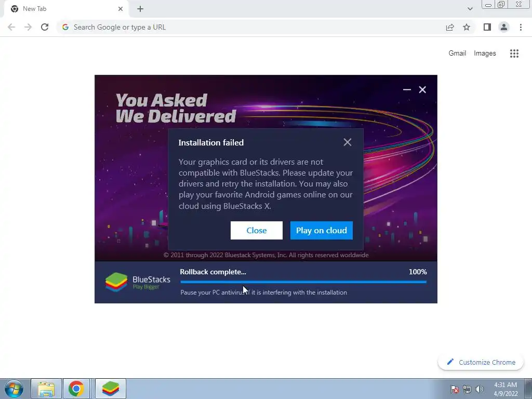Click the rollback progress bar
Image resolution: width=532 pixels, height=399 pixels.
pyautogui.click(x=303, y=282)
